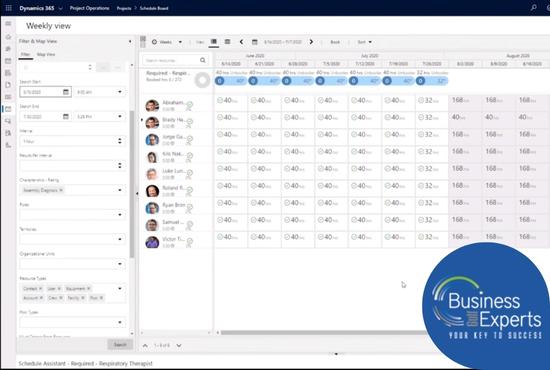Click the booking status icon beside Victor

(x=189, y=242)
